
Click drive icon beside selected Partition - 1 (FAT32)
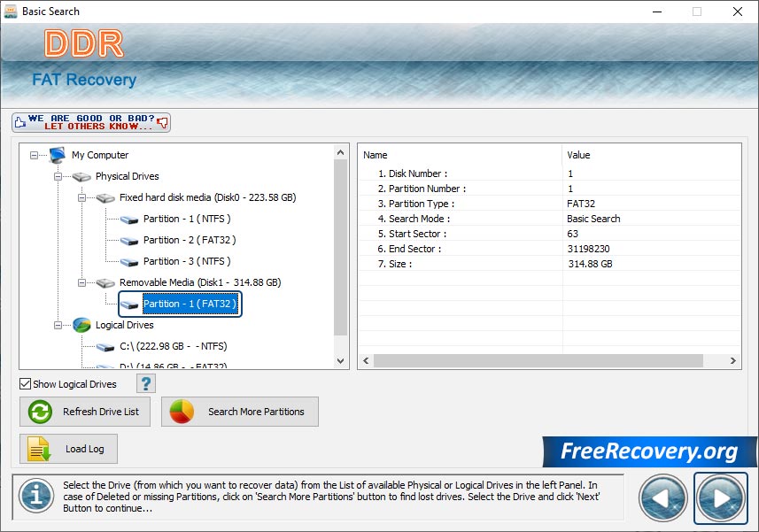129,305
